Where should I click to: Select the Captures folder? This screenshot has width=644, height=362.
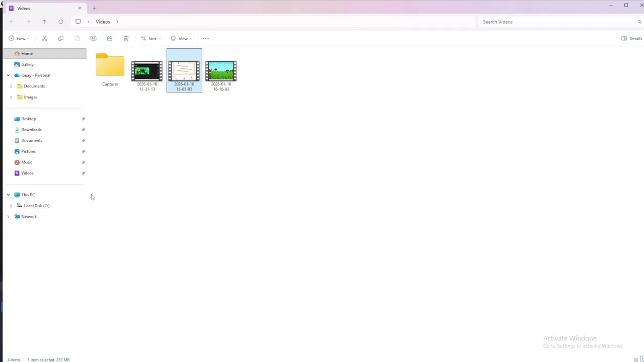[x=110, y=70]
